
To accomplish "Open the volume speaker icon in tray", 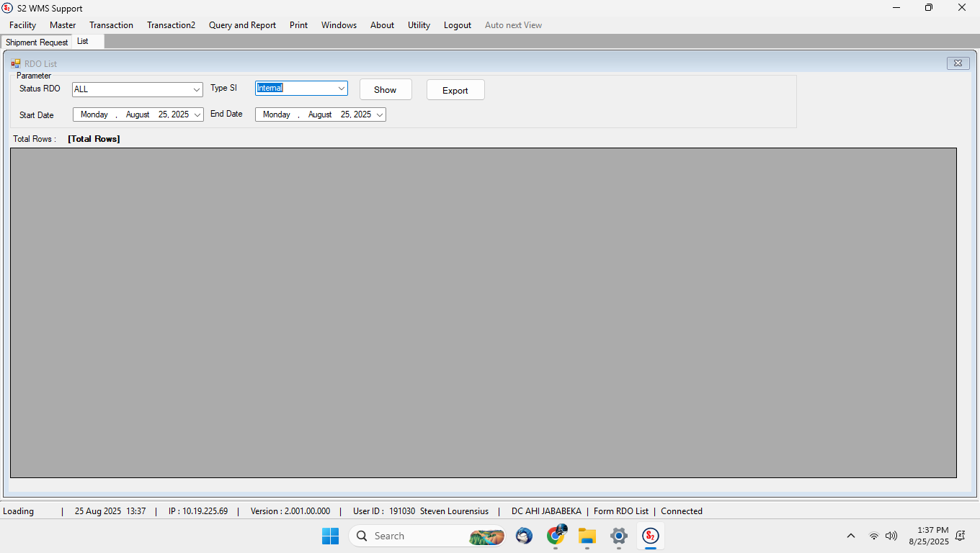I will [x=891, y=536].
